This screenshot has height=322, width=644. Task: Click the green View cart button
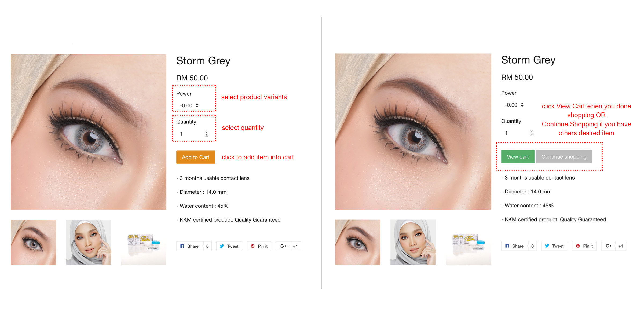click(518, 156)
